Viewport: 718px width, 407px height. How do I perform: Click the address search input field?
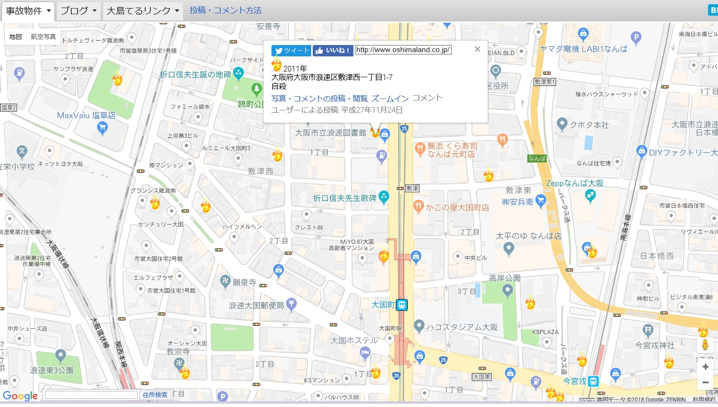tap(91, 395)
